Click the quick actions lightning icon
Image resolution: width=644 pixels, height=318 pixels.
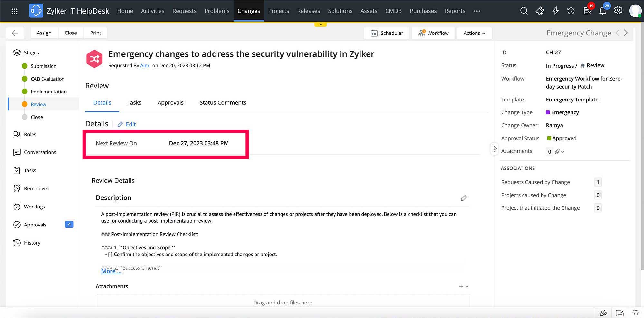[x=555, y=11]
